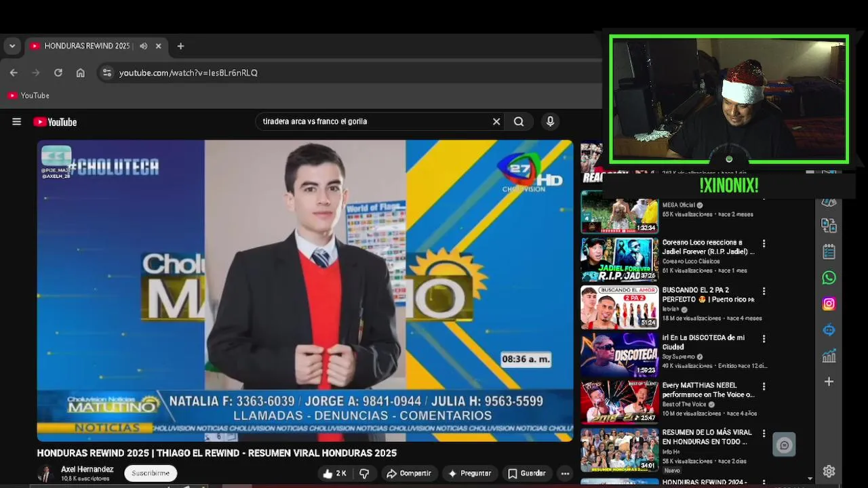The height and width of the screenshot is (488, 868).
Task: Open sidebar settings gear
Action: click(x=829, y=471)
